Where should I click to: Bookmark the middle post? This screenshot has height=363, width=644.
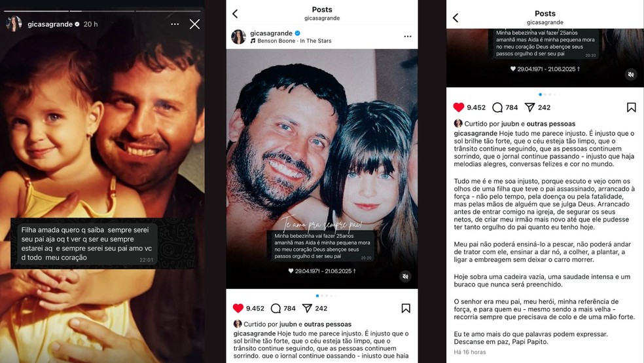pyautogui.click(x=406, y=309)
